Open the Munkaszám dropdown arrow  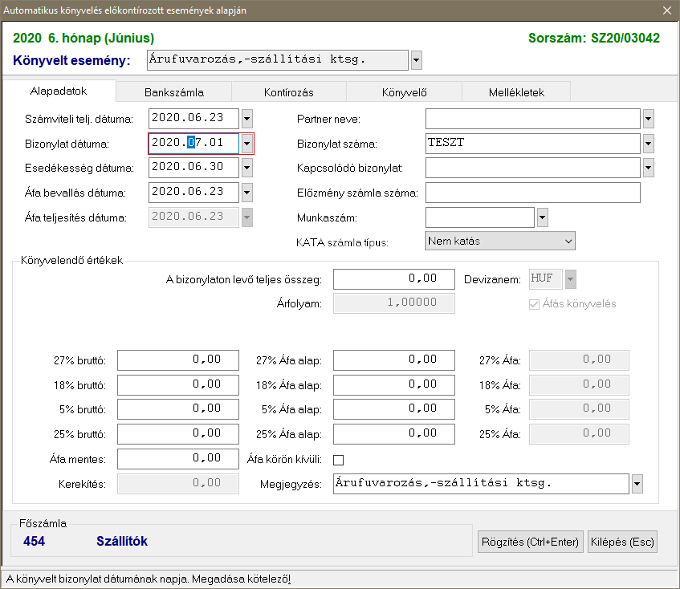pos(542,217)
